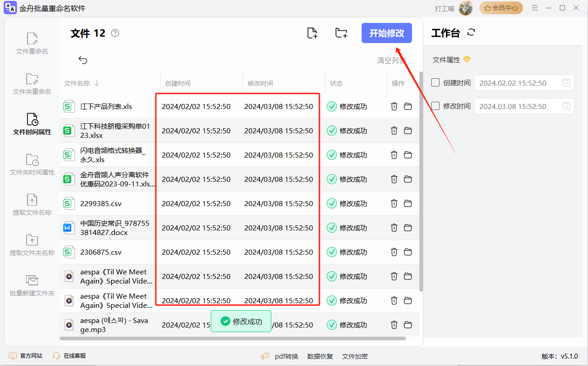Click help question mark beside 文件 12

tap(115, 33)
